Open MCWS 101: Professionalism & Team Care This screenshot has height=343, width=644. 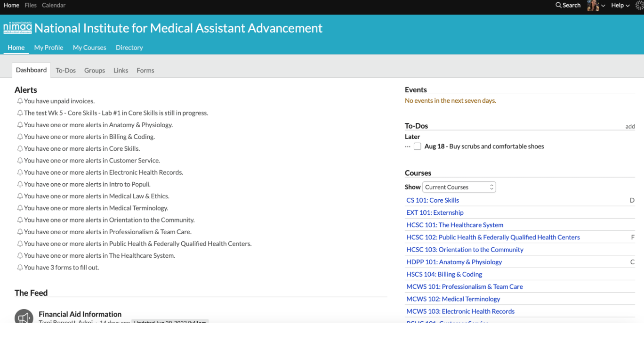465,286
